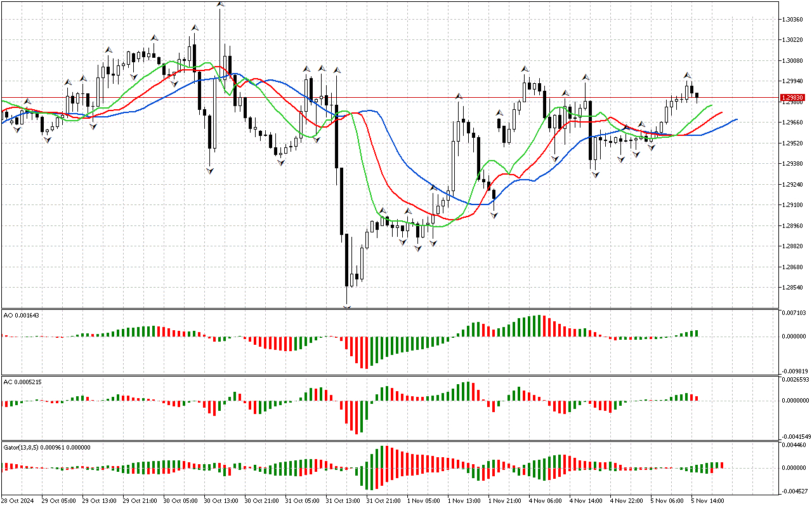Screen dimensions: 812x508
Task: Click the 30 Oct 05:00 time label
Action: coord(180,500)
